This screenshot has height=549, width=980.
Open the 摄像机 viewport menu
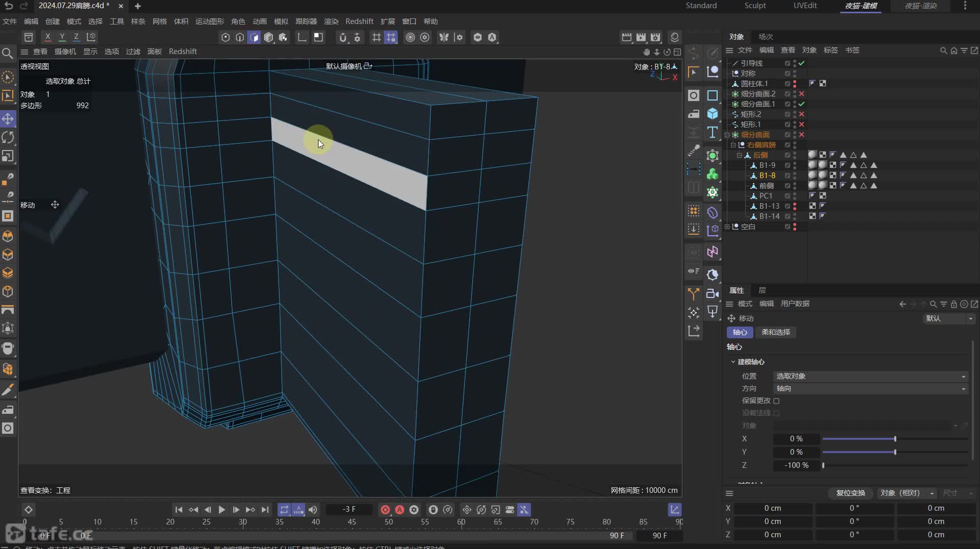[65, 52]
